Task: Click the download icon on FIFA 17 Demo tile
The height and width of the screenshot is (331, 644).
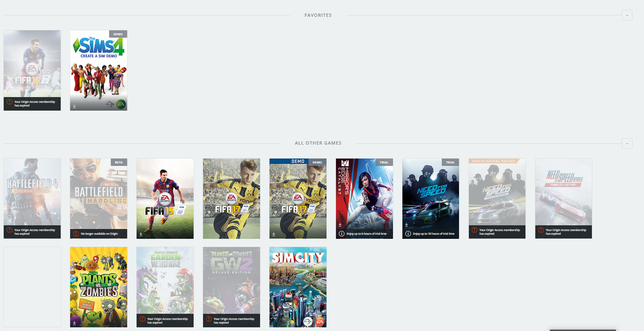Action: point(274,235)
